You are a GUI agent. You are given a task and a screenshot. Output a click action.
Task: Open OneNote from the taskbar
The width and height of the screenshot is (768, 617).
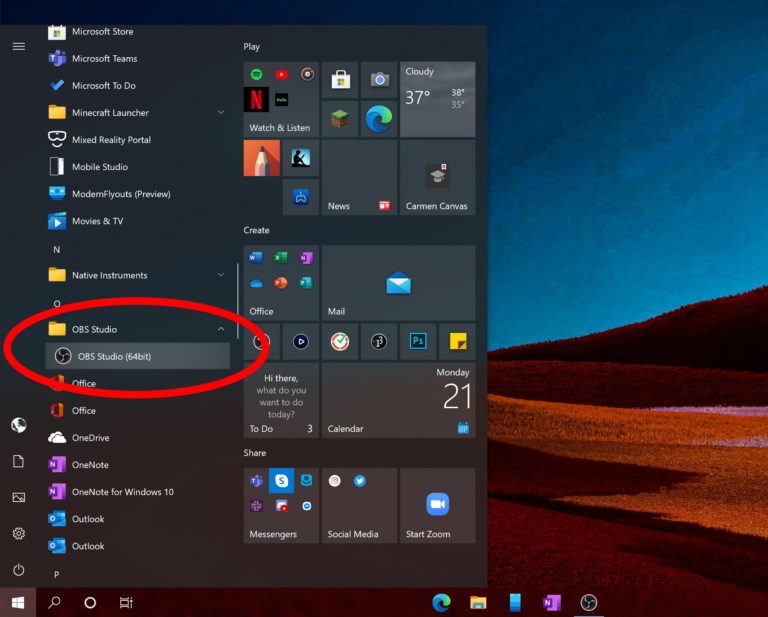coord(552,602)
